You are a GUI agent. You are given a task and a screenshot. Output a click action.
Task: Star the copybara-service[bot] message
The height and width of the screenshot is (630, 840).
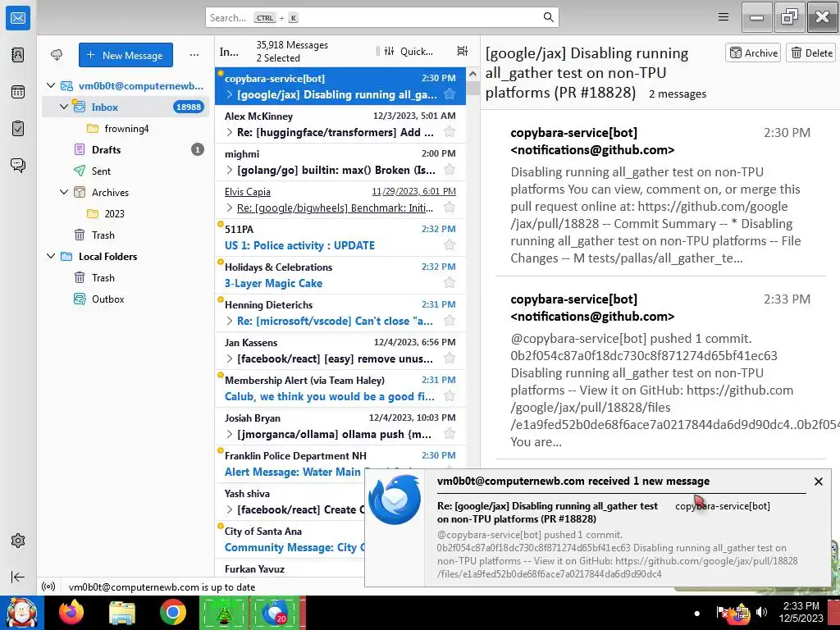[x=450, y=94]
